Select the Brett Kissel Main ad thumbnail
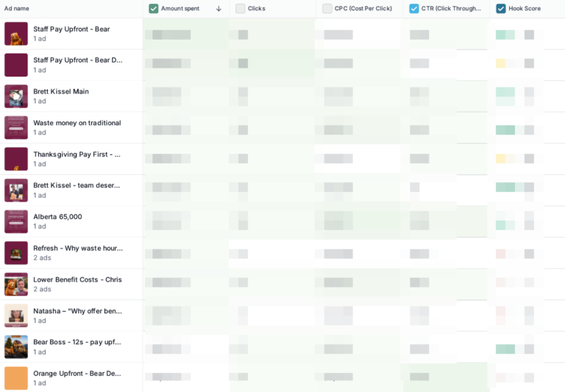This screenshot has width=565, height=392. (16, 96)
